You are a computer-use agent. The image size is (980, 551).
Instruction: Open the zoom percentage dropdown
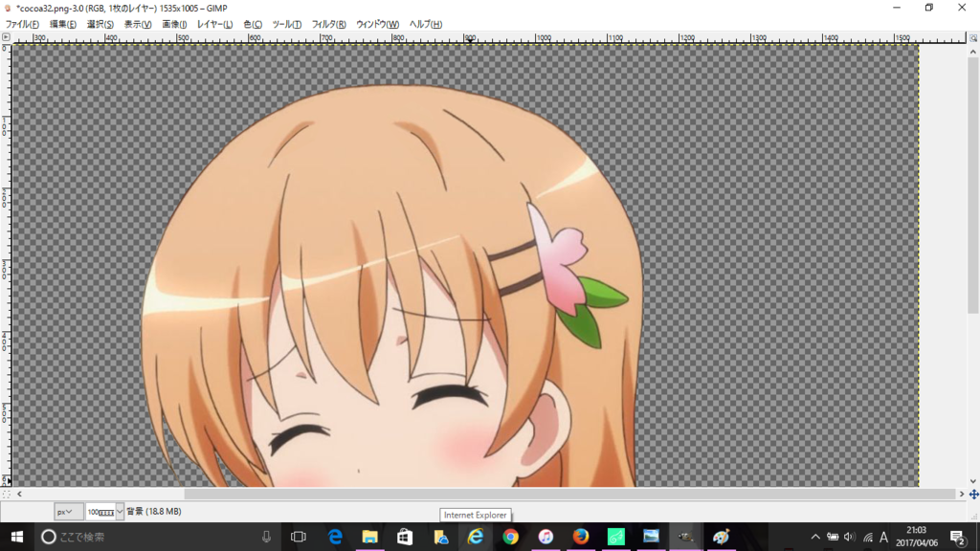click(119, 511)
